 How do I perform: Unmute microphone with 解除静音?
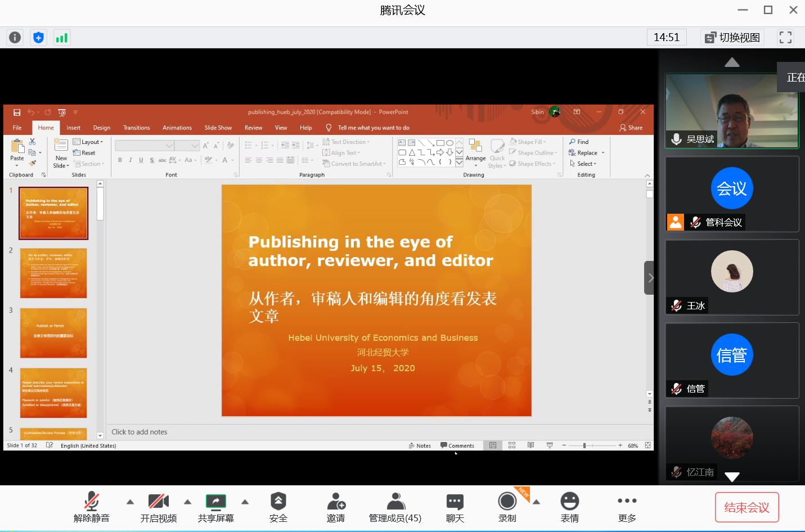[91, 502]
